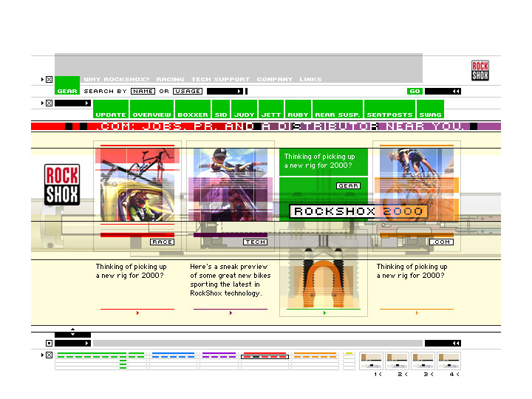This screenshot has width=532, height=399.
Task: Expand the triangle beside the gear subnav row
Action: [42, 103]
